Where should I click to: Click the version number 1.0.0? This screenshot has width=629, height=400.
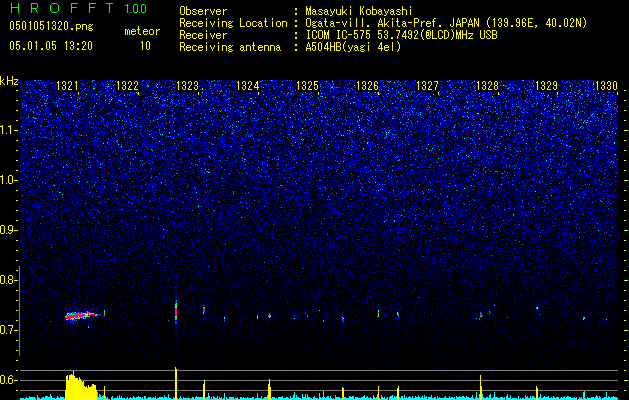tap(135, 8)
